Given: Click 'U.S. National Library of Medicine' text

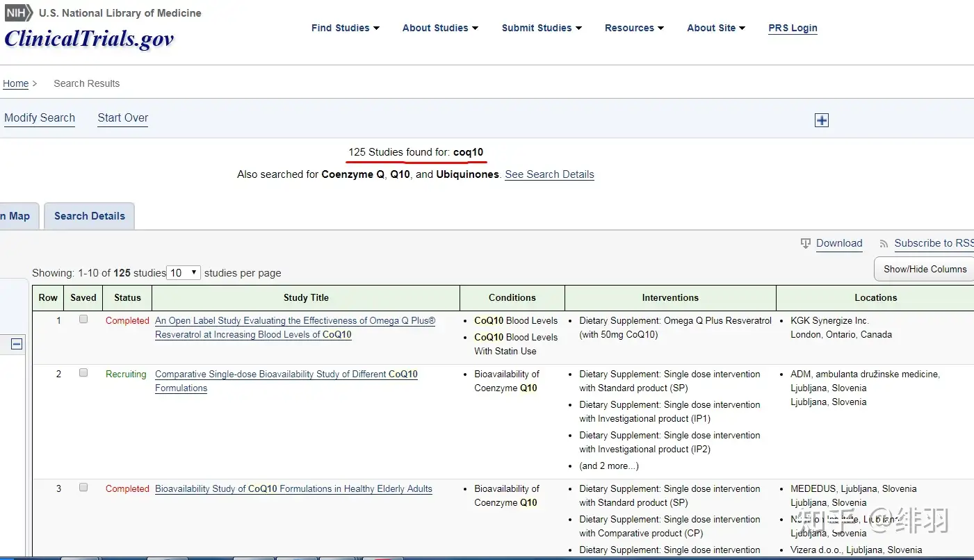Looking at the screenshot, I should click(120, 13).
